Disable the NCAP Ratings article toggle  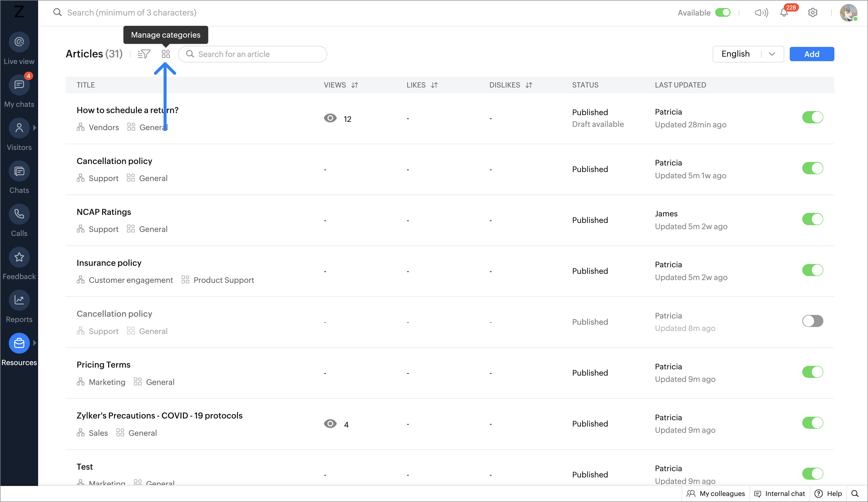click(x=812, y=219)
